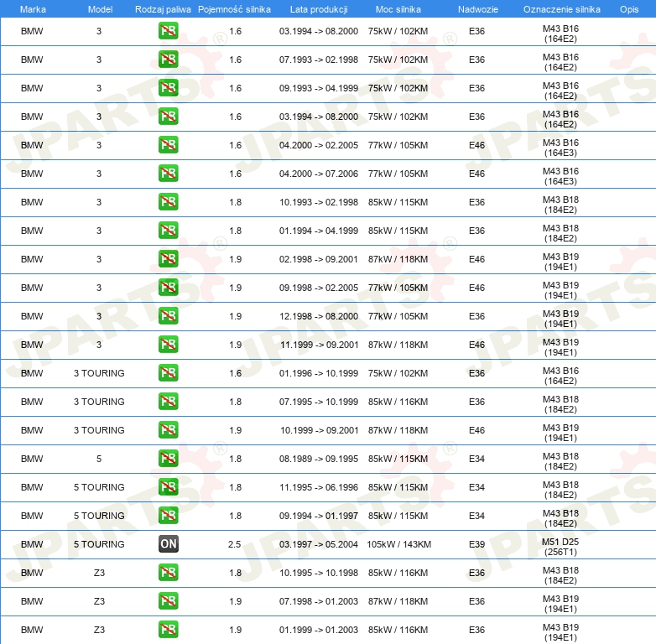This screenshot has width=656, height=644.
Task: Click the petrol icon for 01.1994 -> 04.1999 row
Action: coord(168,230)
